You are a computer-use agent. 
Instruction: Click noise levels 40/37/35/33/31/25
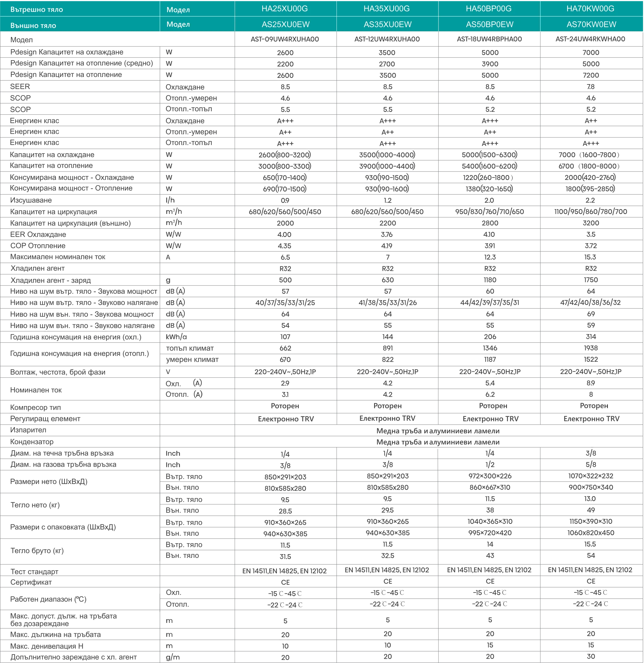click(x=285, y=303)
